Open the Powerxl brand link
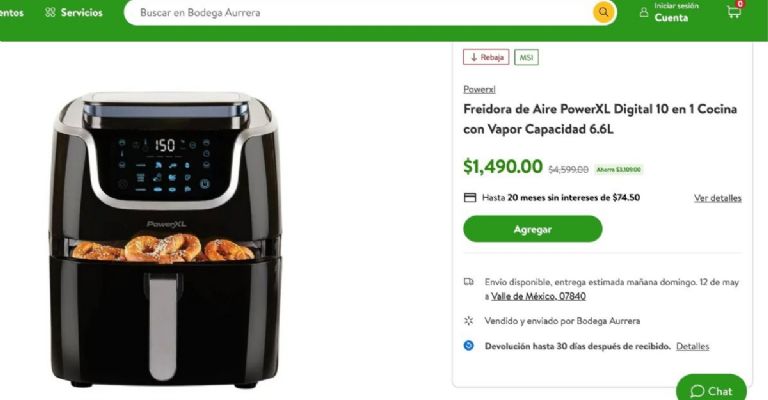This screenshot has height=400, width=768. point(479,89)
